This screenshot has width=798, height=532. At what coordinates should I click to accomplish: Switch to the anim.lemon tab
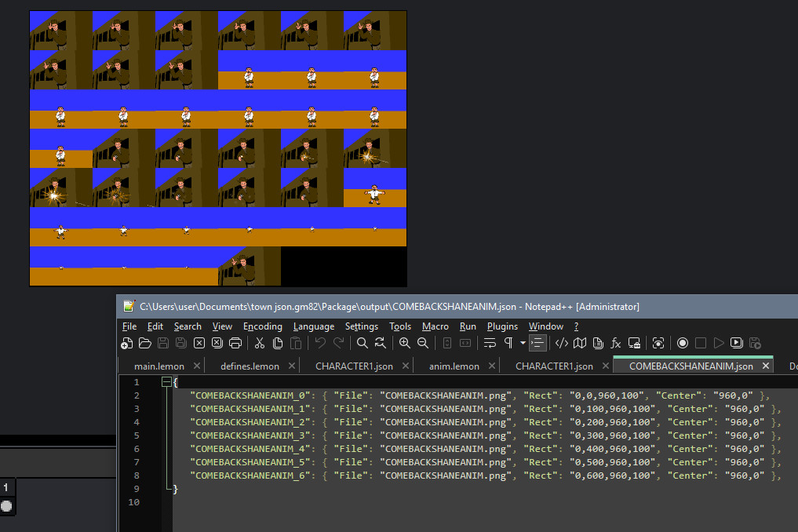[x=455, y=365]
